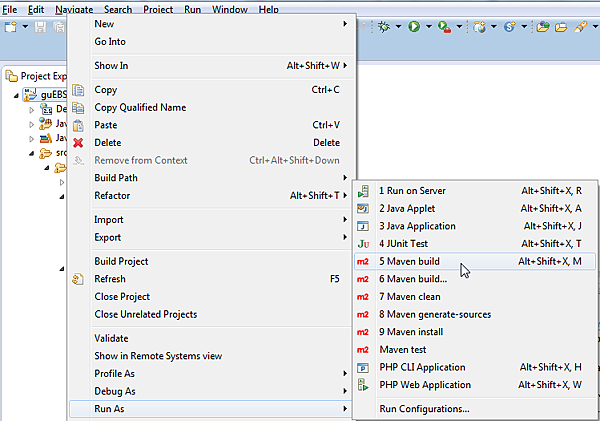
Task: Open the Edit menu
Action: [x=36, y=10]
